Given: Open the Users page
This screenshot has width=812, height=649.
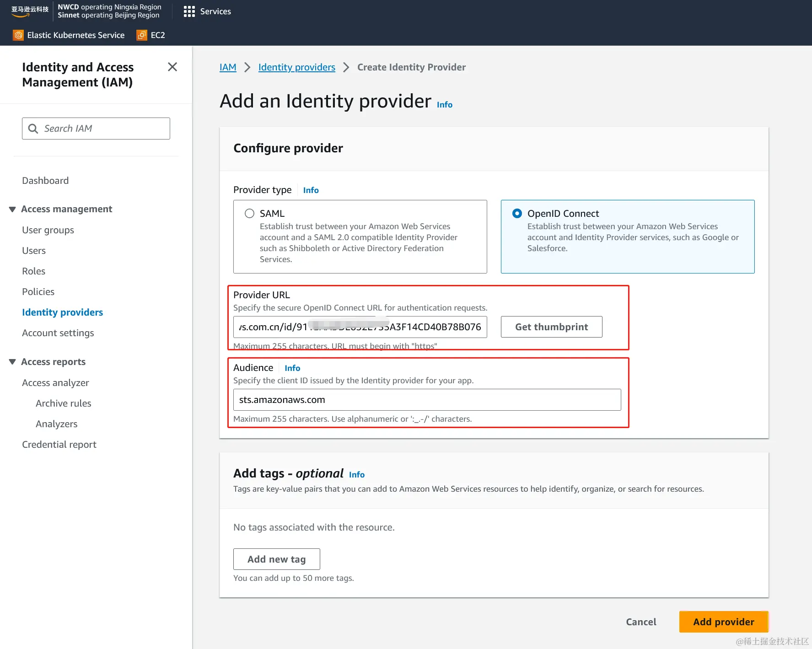Looking at the screenshot, I should coord(34,251).
